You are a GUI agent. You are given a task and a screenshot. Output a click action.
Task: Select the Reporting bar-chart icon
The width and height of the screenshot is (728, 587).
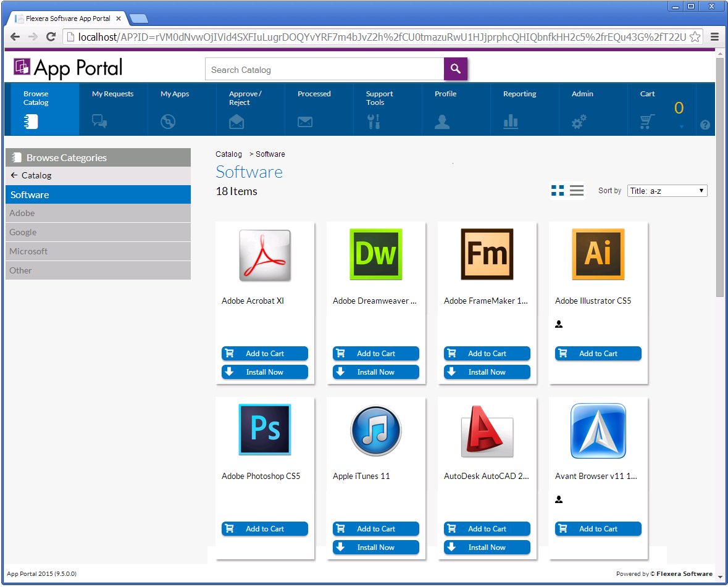pyautogui.click(x=509, y=122)
